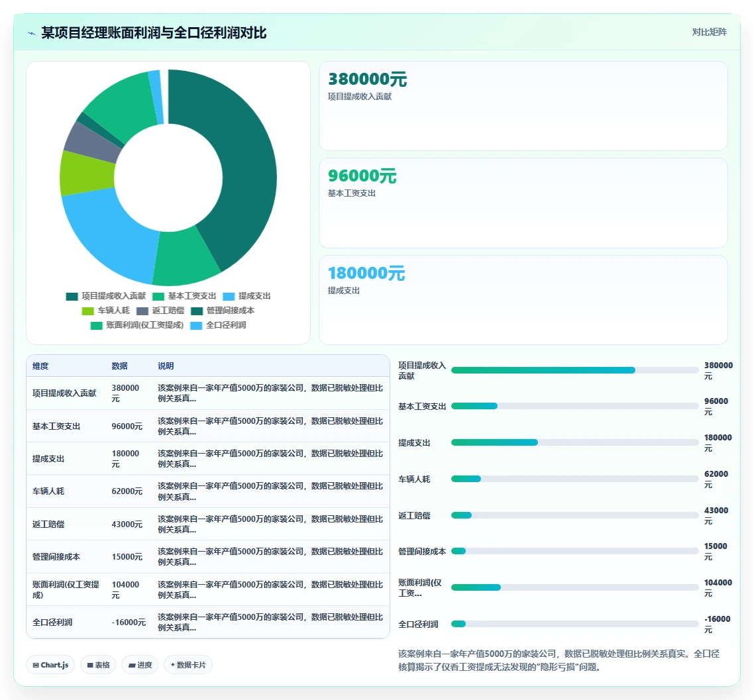
Task: Select 车辆人耗 table row label
Action: [x=48, y=491]
